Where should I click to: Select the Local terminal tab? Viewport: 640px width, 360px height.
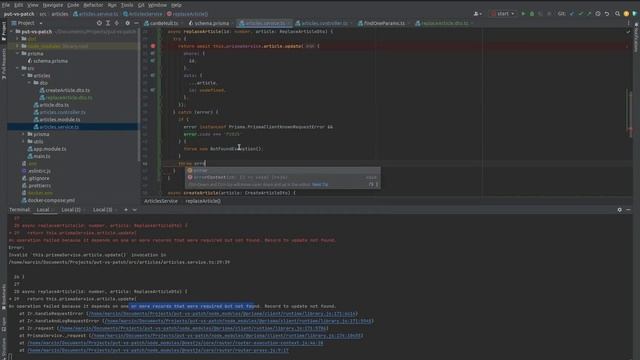(x=43, y=210)
